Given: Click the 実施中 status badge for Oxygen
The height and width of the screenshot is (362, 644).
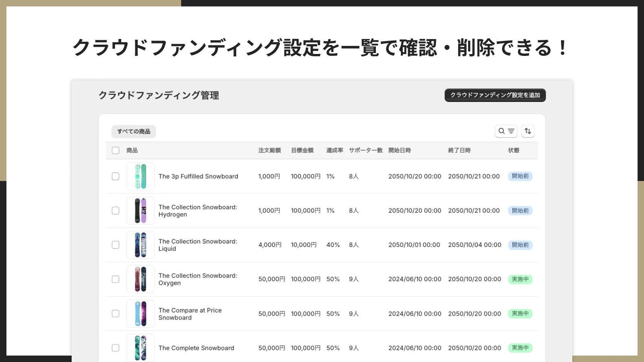Looking at the screenshot, I should click(x=520, y=279).
